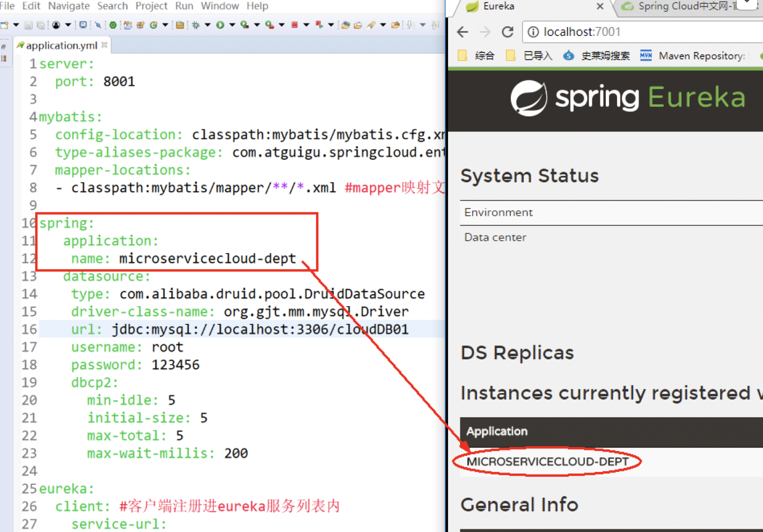Expand the Search wand dropdown arrow
The image size is (763, 532).
(383, 25)
